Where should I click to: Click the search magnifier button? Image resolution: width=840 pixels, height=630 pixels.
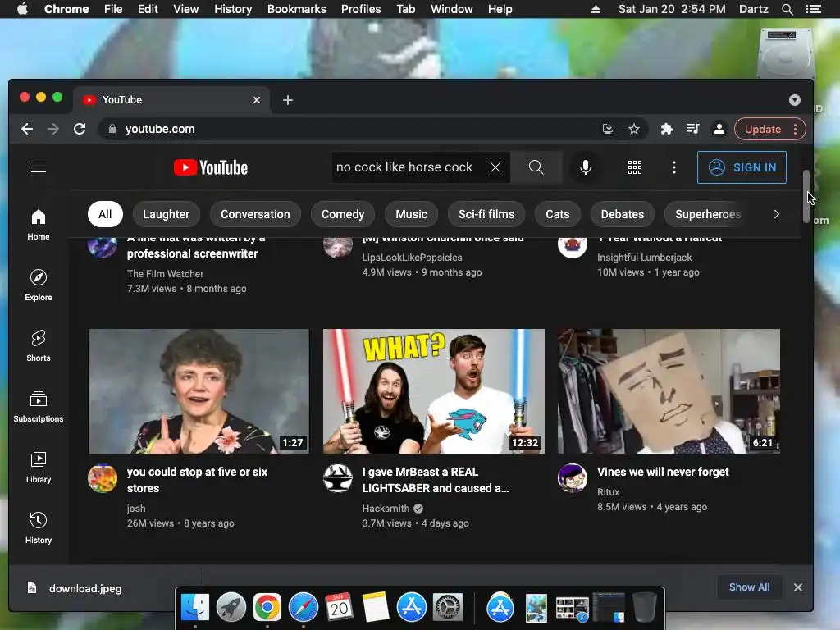pyautogui.click(x=536, y=167)
